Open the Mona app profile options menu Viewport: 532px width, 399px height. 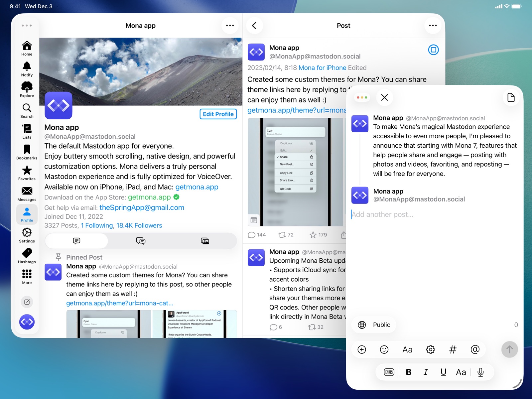click(230, 26)
